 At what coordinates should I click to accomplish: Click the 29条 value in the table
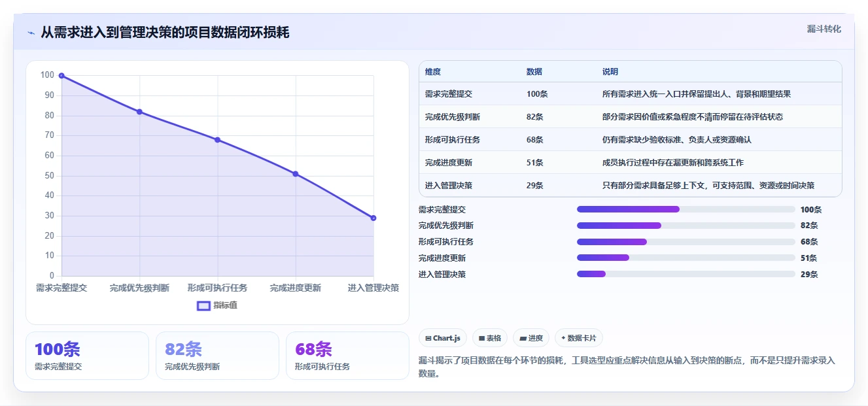[535, 186]
